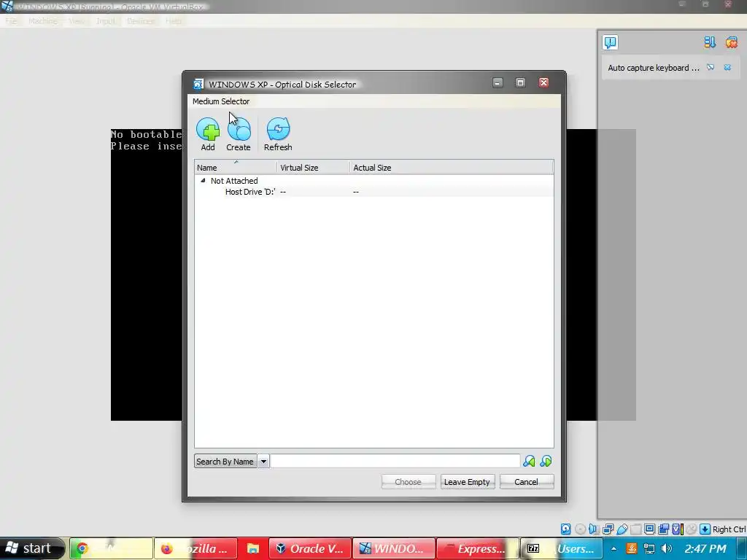The width and height of the screenshot is (747, 560).
Task: Click notification's don't-show-again icon
Action: [x=711, y=68]
